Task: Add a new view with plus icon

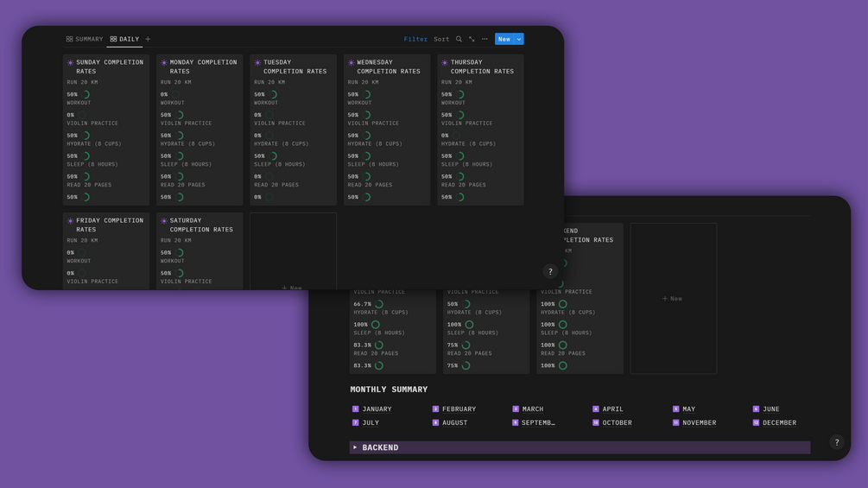Action: [x=148, y=39]
